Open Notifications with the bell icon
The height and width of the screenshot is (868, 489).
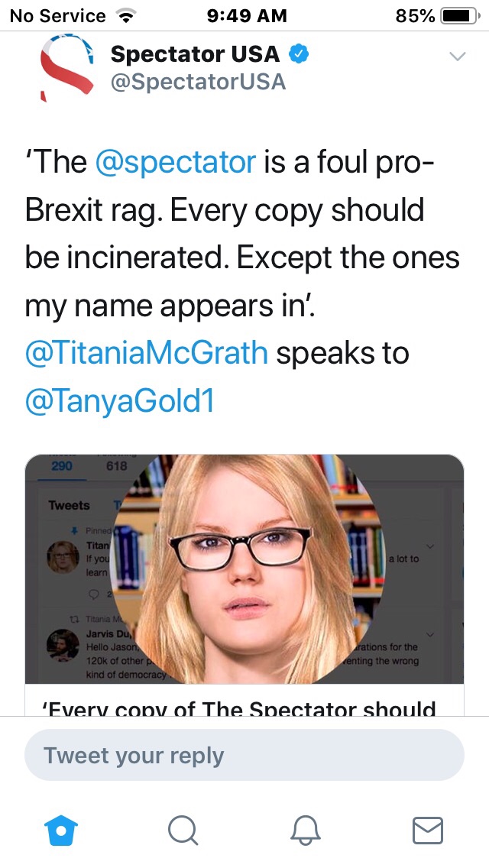point(306,831)
